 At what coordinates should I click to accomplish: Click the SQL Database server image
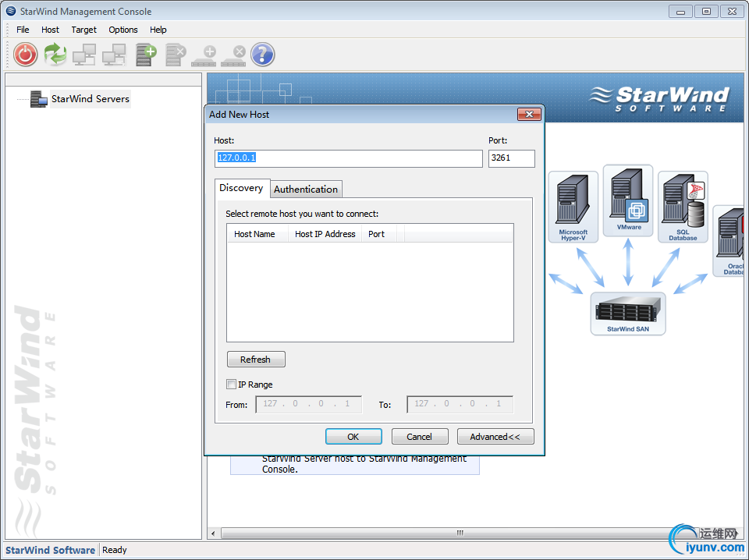tap(683, 207)
